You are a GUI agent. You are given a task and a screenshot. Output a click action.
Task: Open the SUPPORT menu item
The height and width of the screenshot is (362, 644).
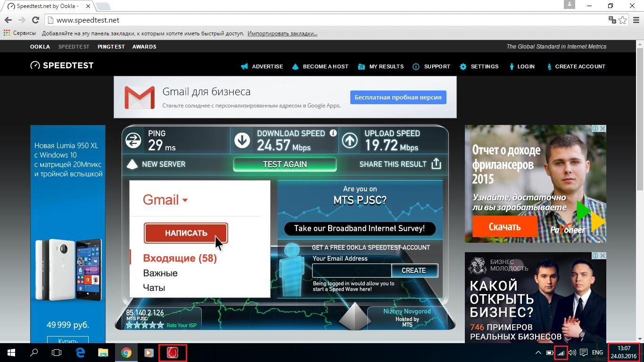(x=431, y=66)
